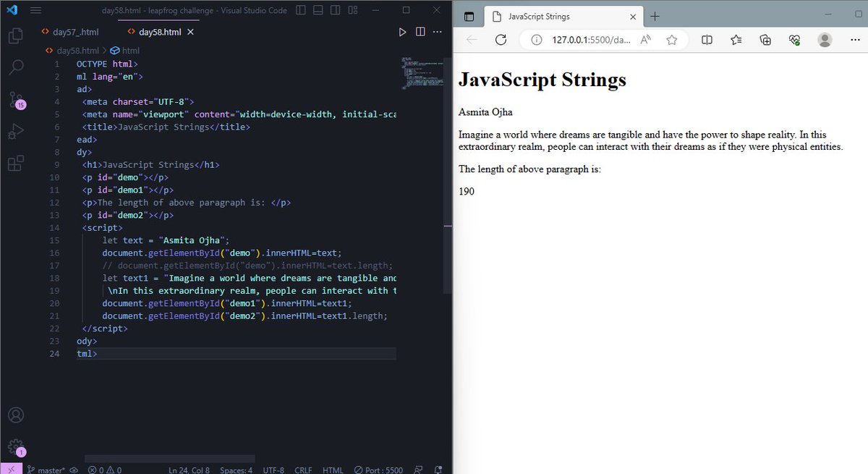
Task: Open Customize Layout in title bar
Action: (x=353, y=10)
